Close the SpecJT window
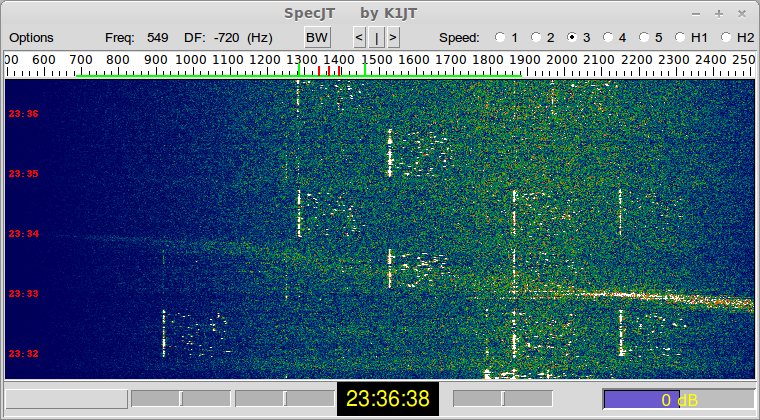760x420 pixels. [x=742, y=14]
